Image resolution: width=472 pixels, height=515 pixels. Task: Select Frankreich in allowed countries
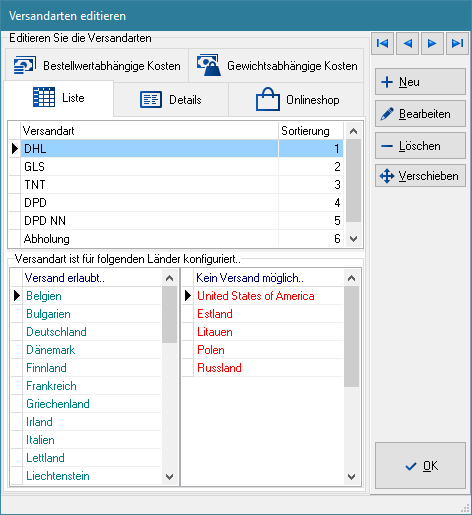[92, 386]
